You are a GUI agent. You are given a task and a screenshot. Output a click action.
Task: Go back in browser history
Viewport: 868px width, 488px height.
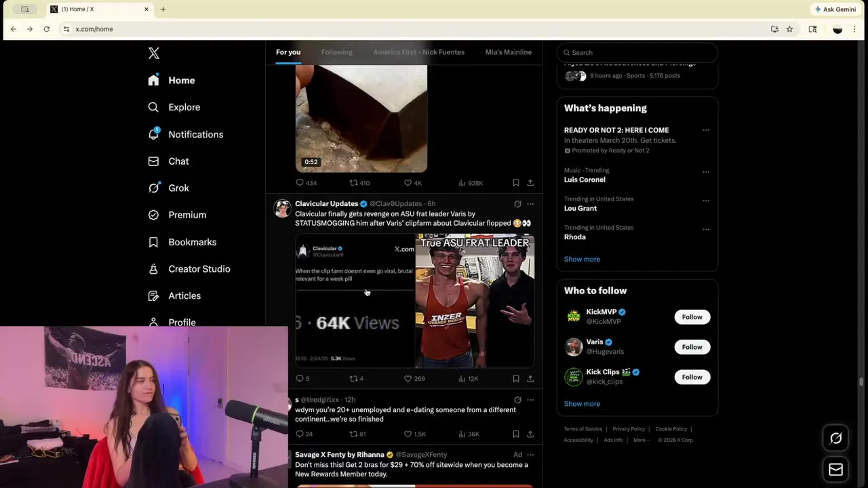click(x=13, y=29)
